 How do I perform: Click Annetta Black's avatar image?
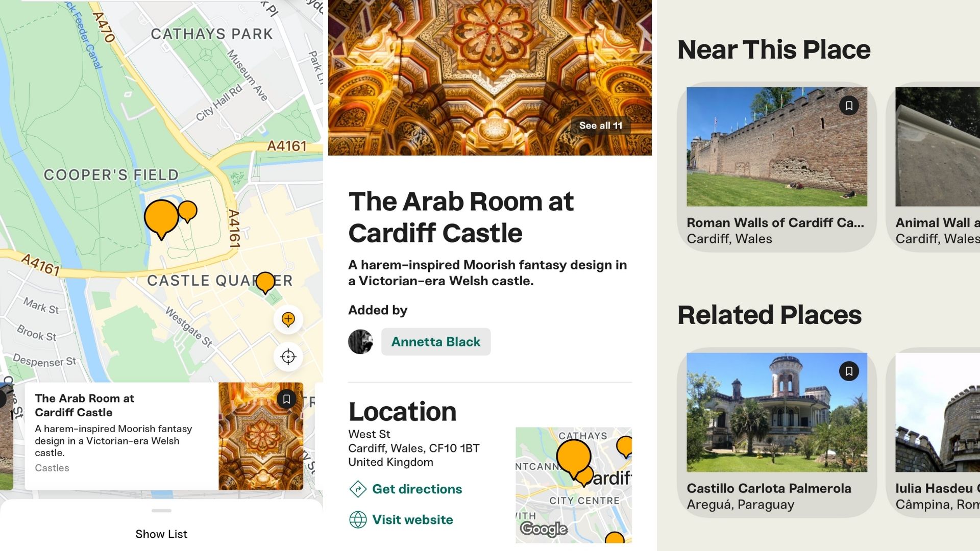click(360, 342)
